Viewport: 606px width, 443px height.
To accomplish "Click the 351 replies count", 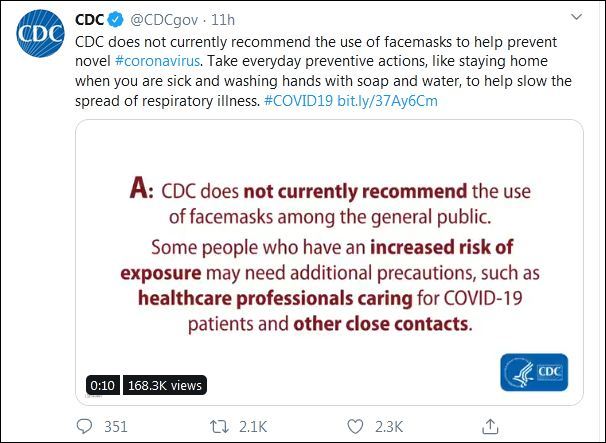I will tap(116, 427).
